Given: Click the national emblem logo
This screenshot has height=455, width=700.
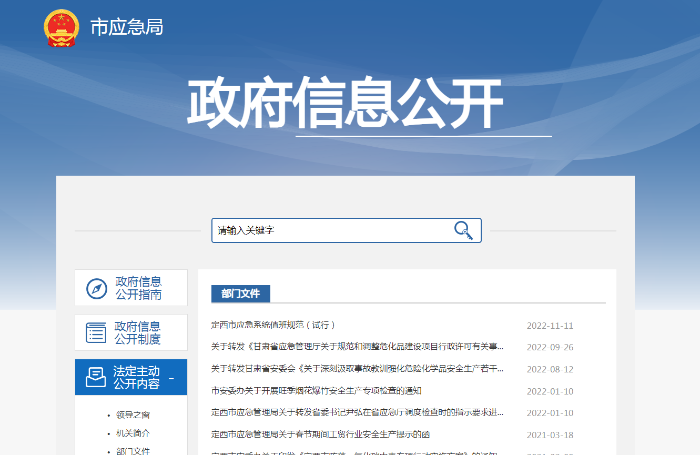Looking at the screenshot, I should pyautogui.click(x=61, y=28).
